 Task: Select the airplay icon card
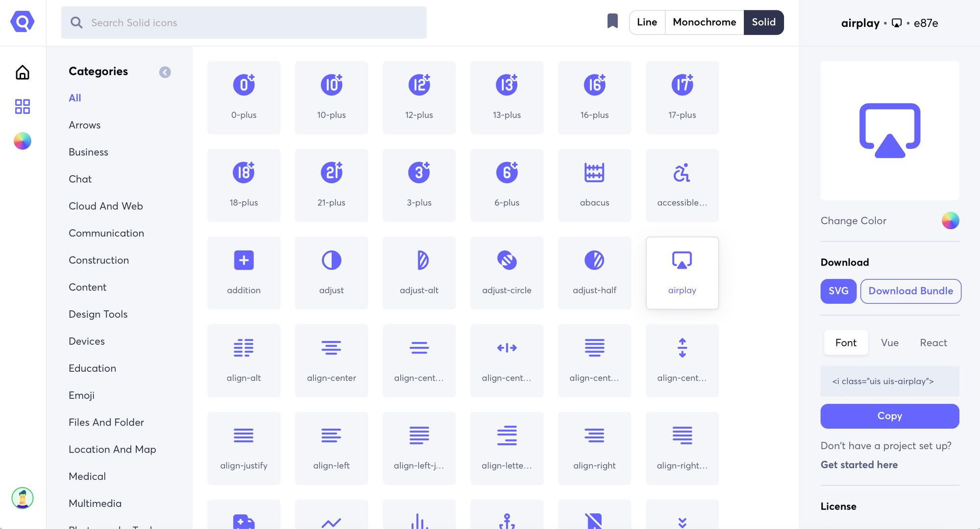[x=683, y=273]
